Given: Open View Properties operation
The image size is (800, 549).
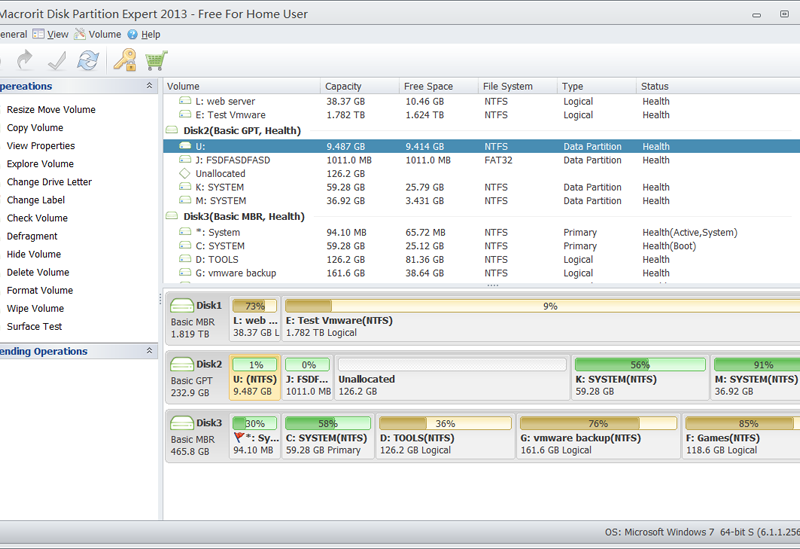Looking at the screenshot, I should [41, 145].
